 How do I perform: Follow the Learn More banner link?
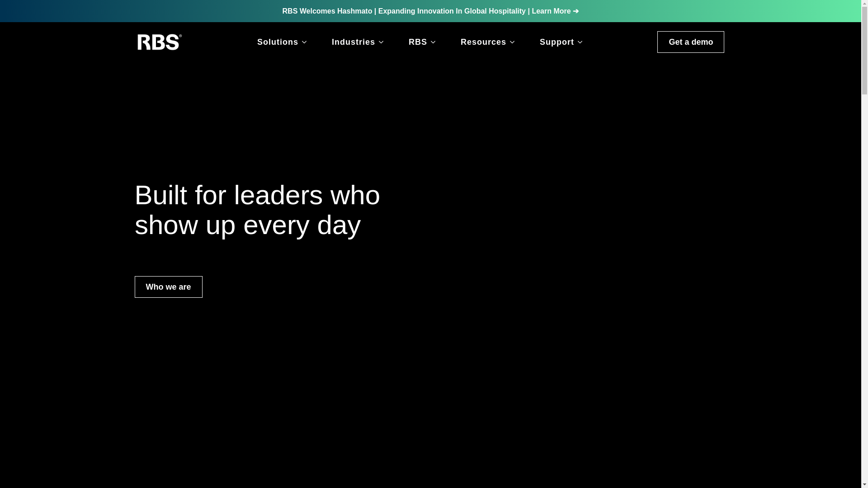tap(551, 11)
